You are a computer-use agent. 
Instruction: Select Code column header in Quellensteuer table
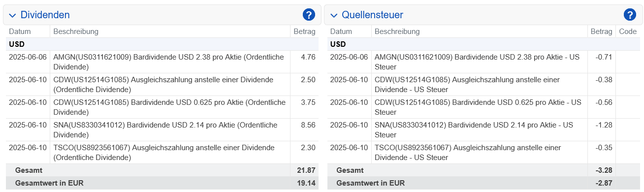[x=628, y=32]
